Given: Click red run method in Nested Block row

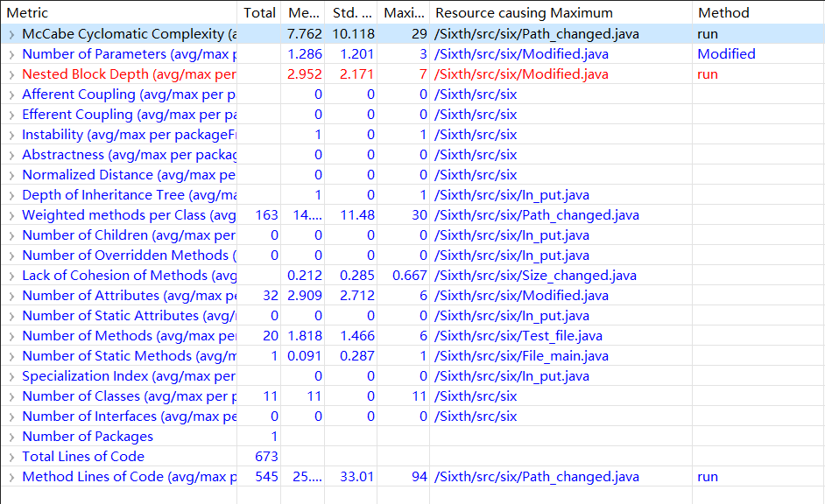Looking at the screenshot, I should [x=708, y=74].
